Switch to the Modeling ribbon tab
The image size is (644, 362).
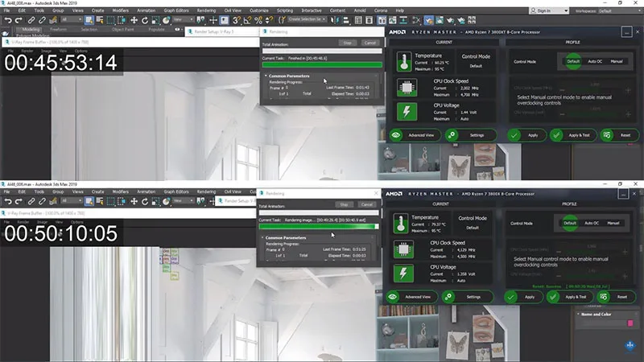coord(31,30)
